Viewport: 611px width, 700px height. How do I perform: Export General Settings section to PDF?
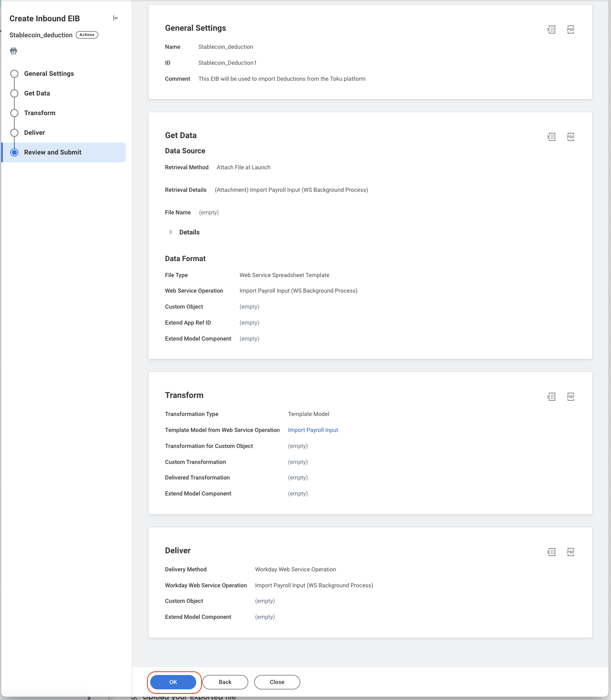point(570,30)
